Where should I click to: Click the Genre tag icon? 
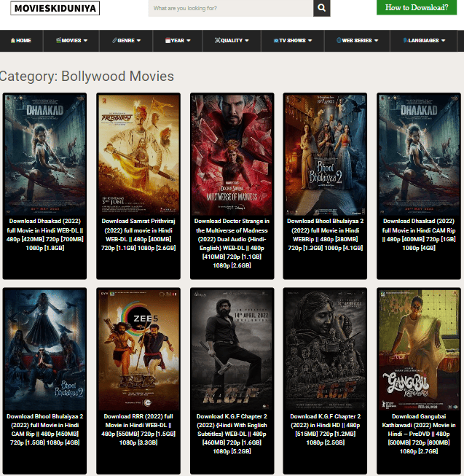tap(114, 40)
